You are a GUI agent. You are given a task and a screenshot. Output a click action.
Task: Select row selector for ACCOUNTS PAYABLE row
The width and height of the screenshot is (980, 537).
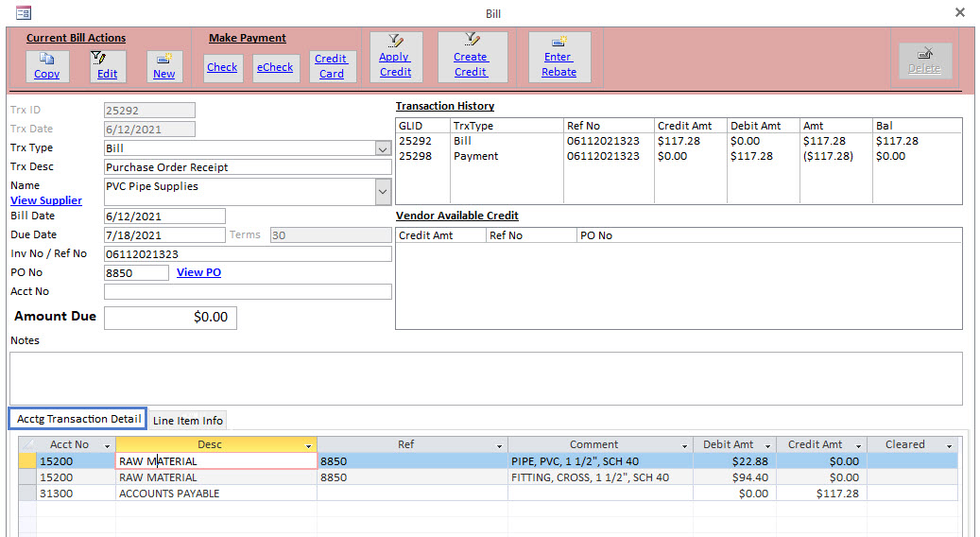(26, 494)
